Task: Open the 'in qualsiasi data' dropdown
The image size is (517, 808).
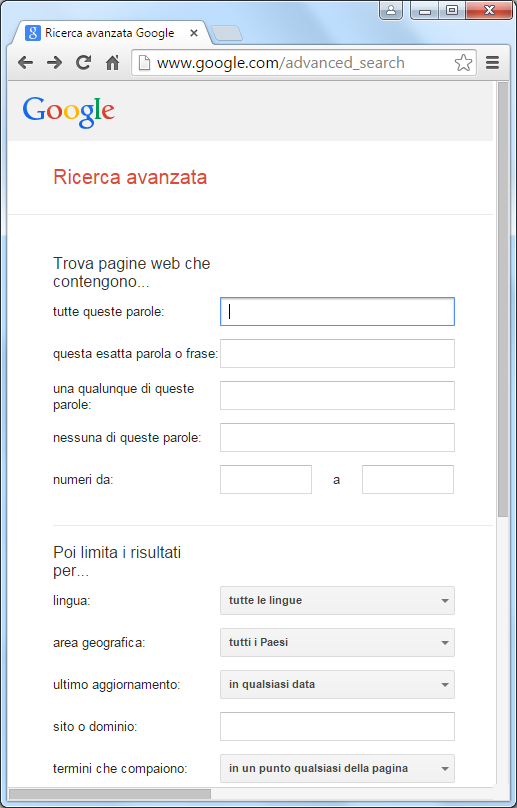Action: coord(337,685)
